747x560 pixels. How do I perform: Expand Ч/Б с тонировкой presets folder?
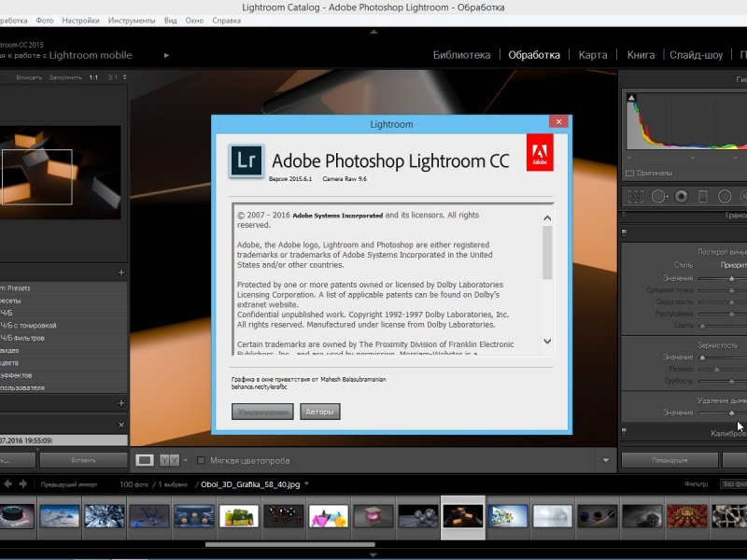(x=63, y=326)
